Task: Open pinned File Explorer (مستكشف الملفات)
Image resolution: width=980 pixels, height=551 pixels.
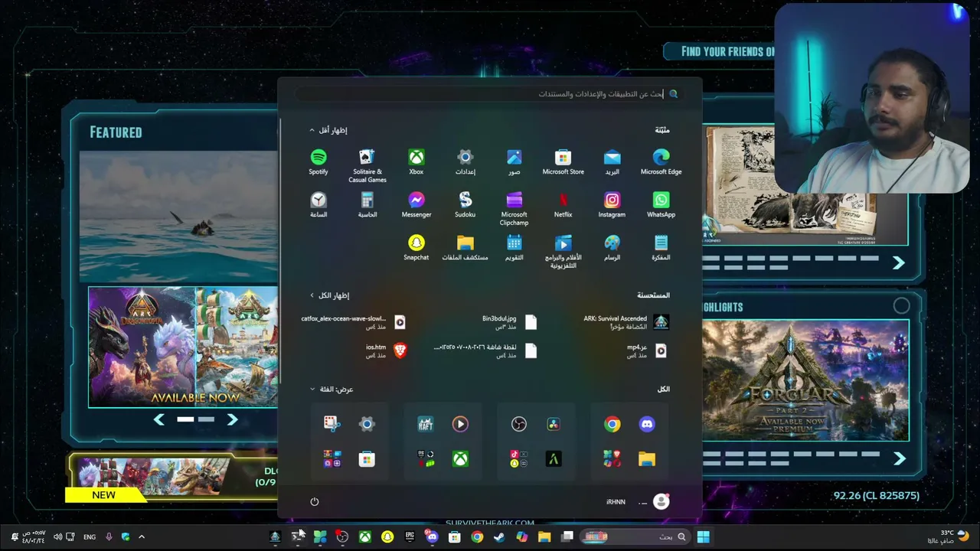Action: (465, 248)
